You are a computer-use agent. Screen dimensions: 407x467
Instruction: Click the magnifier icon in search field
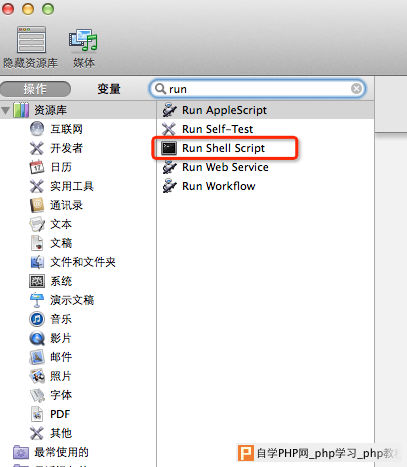point(160,89)
